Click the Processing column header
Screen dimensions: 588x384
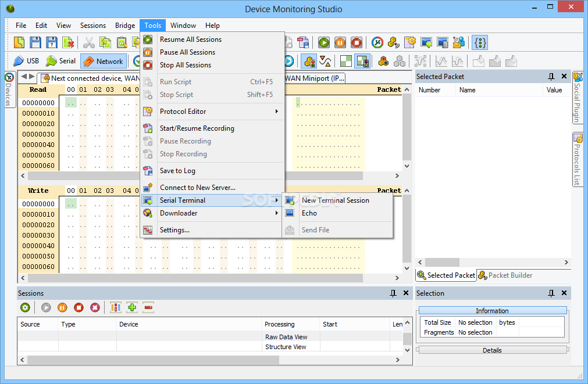point(290,324)
